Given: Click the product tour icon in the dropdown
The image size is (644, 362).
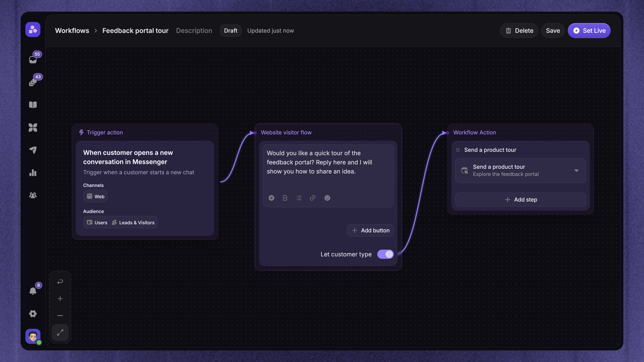Looking at the screenshot, I should [x=465, y=170].
